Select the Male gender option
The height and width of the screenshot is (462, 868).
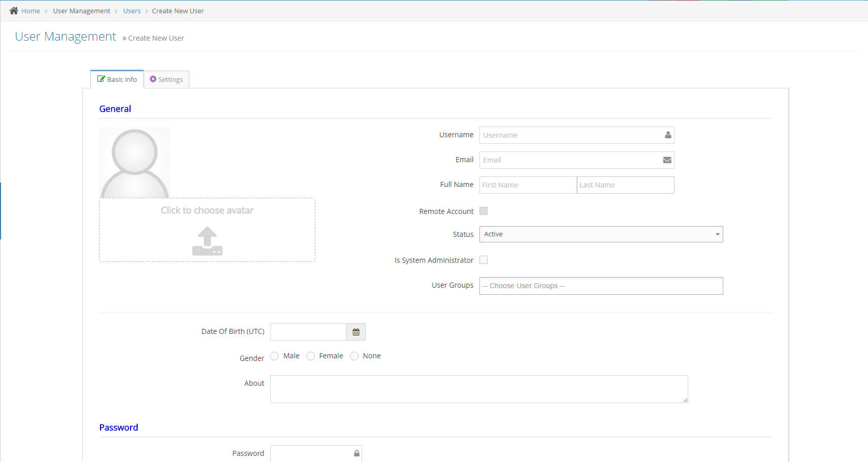[x=275, y=356]
